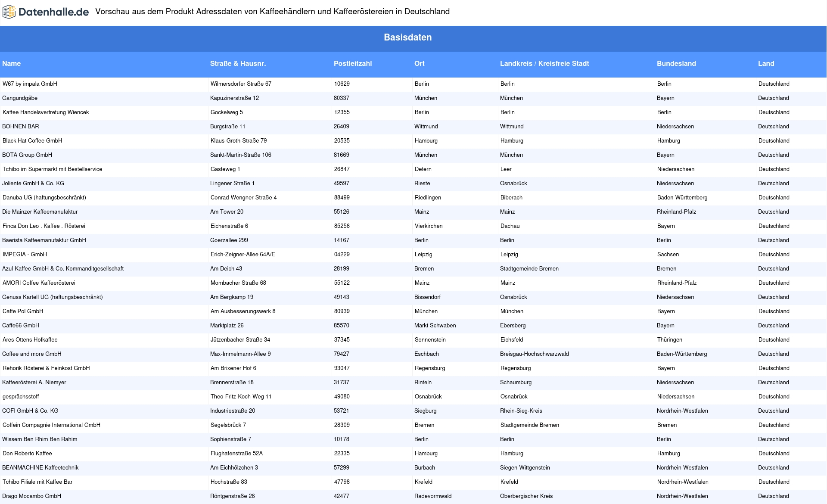827x504 pixels.
Task: Click Danuba UG (haftungsbeschränkt) cell
Action: click(44, 198)
